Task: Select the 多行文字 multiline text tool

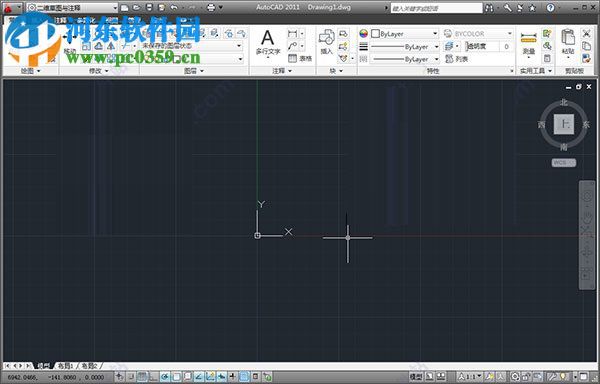Action: click(x=267, y=43)
